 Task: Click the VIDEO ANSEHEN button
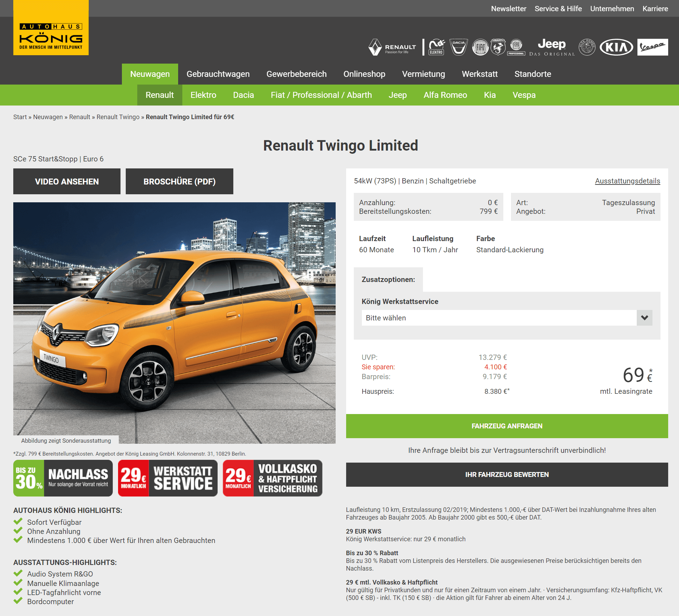67,181
